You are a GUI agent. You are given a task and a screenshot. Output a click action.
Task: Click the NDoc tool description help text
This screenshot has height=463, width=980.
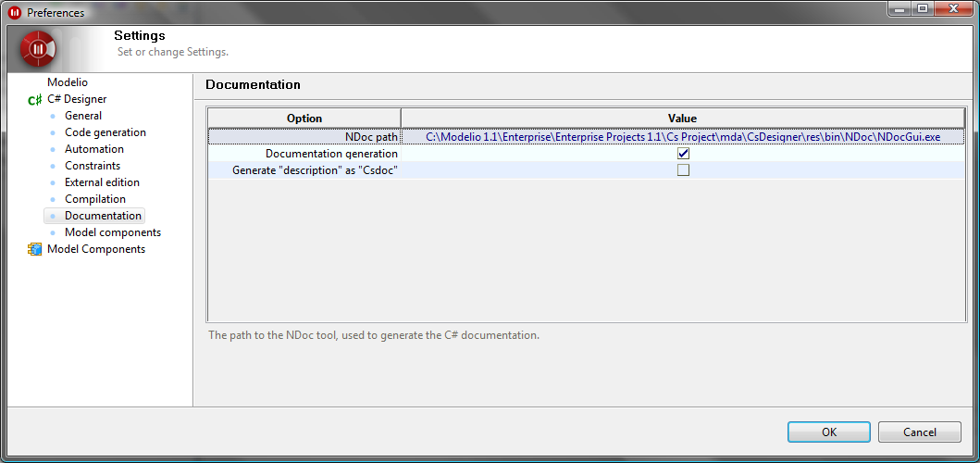pyautogui.click(x=374, y=334)
